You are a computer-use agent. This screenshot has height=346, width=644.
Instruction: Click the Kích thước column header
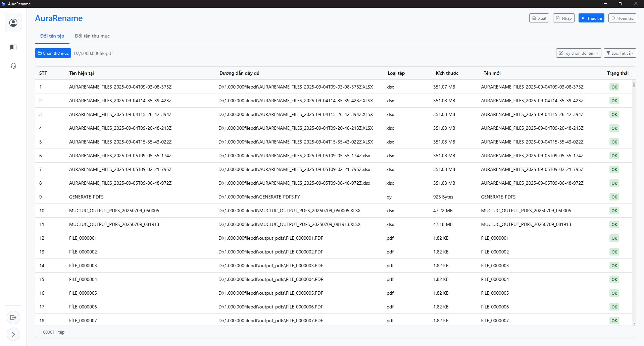[447, 73]
